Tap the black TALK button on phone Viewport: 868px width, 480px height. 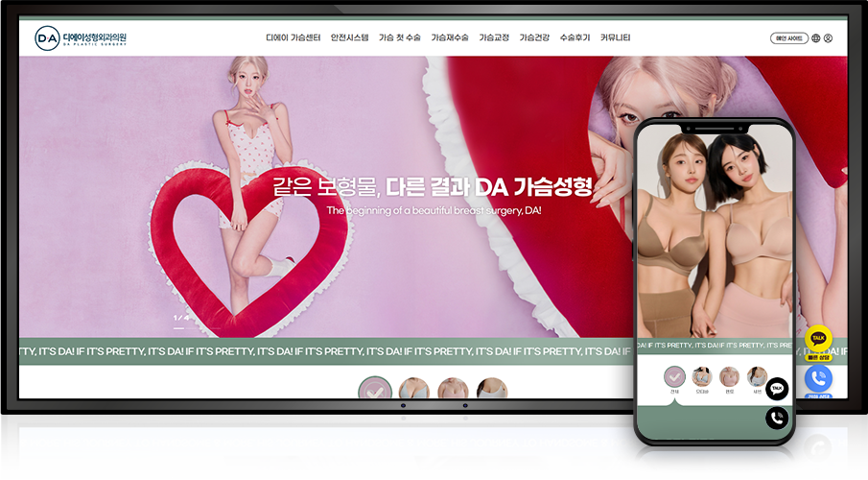coord(777,389)
